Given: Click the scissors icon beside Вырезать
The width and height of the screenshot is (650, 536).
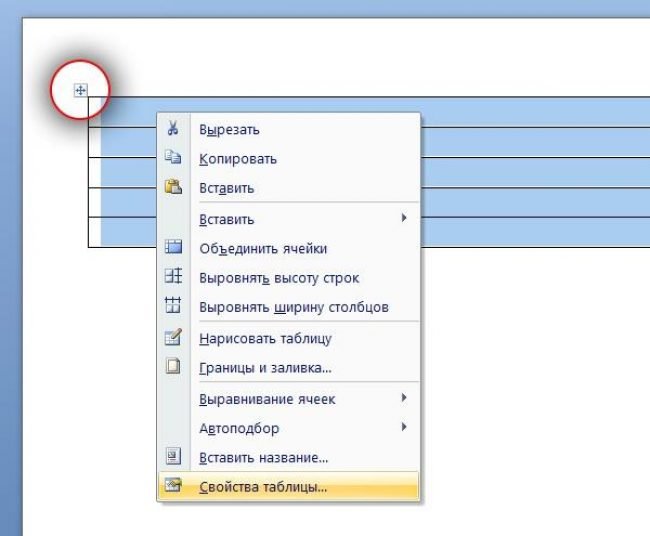Looking at the screenshot, I should [173, 129].
